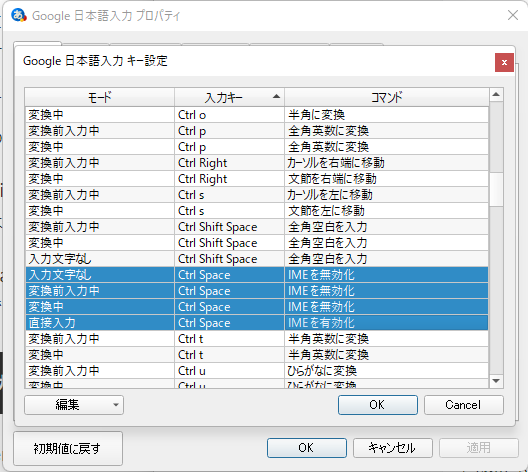Close the Google 日本語入力 プロパティ window
This screenshot has height=472, width=528.
pos(513,15)
